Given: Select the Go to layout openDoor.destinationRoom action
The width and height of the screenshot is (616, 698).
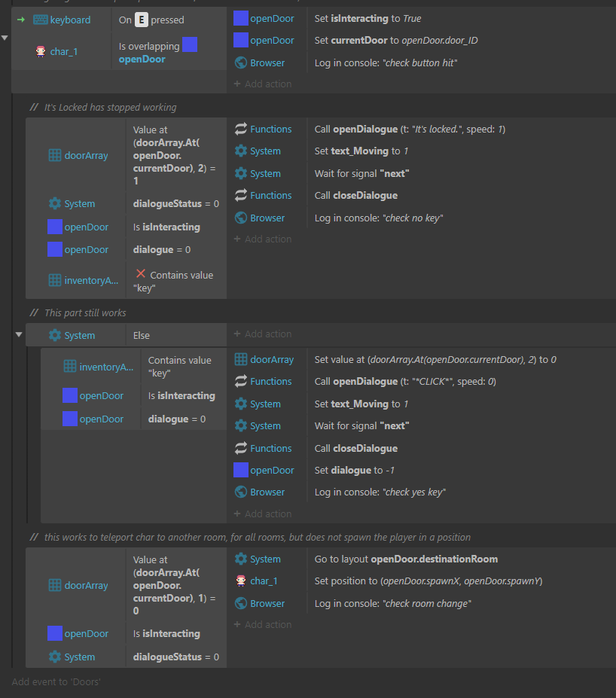Looking at the screenshot, I should [406, 559].
